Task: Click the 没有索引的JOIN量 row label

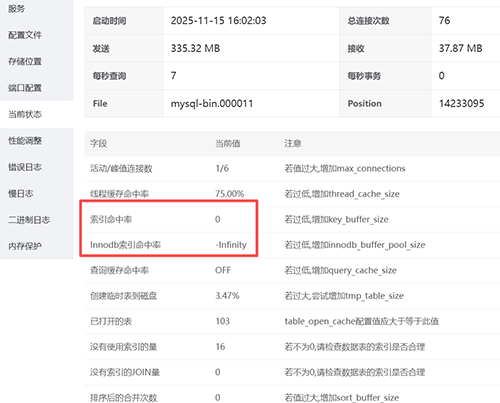Action: 125,372
